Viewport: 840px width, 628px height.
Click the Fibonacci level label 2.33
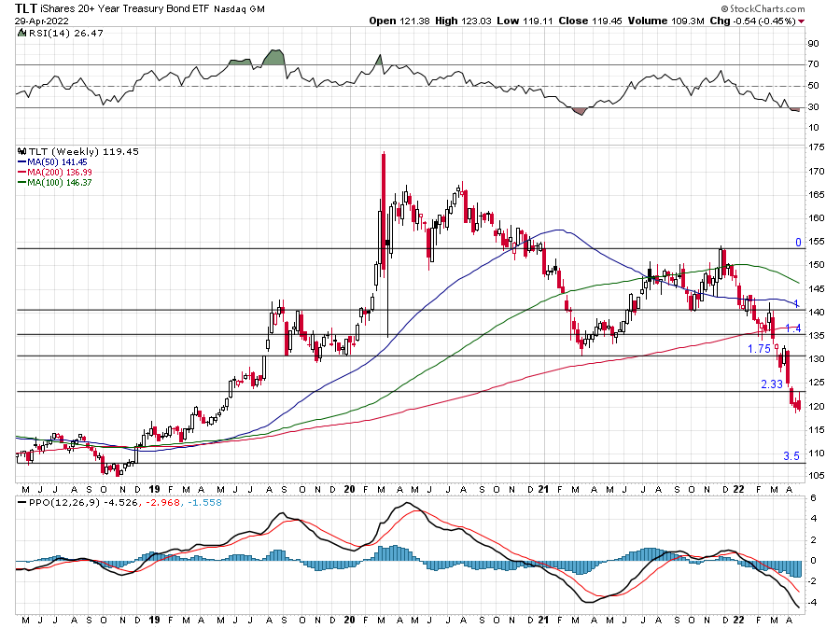(x=772, y=384)
